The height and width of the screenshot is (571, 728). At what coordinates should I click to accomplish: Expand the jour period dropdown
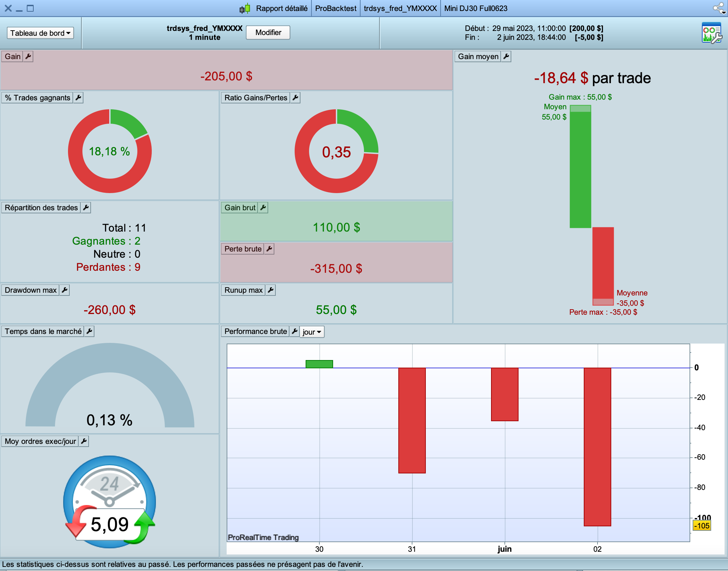click(312, 332)
